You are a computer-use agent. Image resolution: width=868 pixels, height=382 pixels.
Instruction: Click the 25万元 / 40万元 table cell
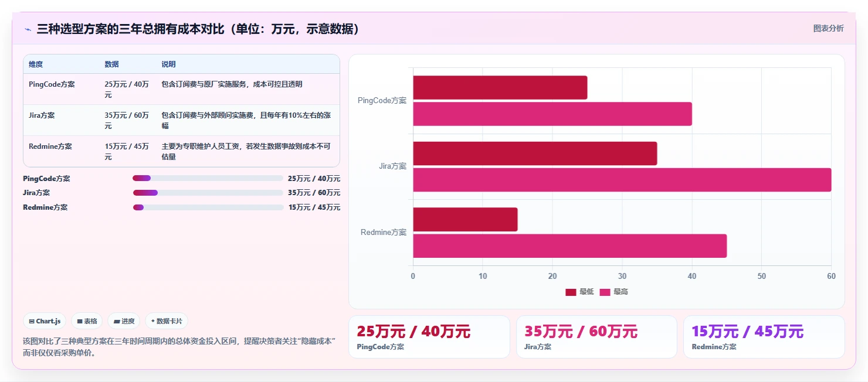[x=127, y=90]
